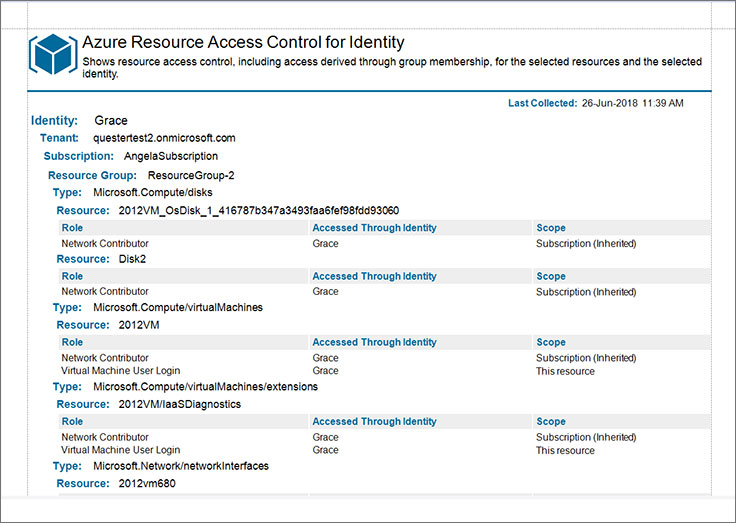Select the Microsoft.Compute/disks type entry

[153, 192]
